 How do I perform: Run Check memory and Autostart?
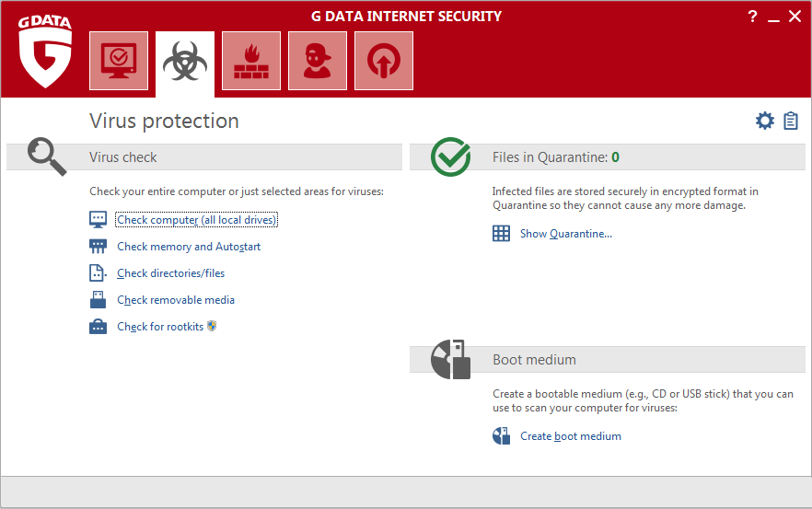(x=189, y=247)
